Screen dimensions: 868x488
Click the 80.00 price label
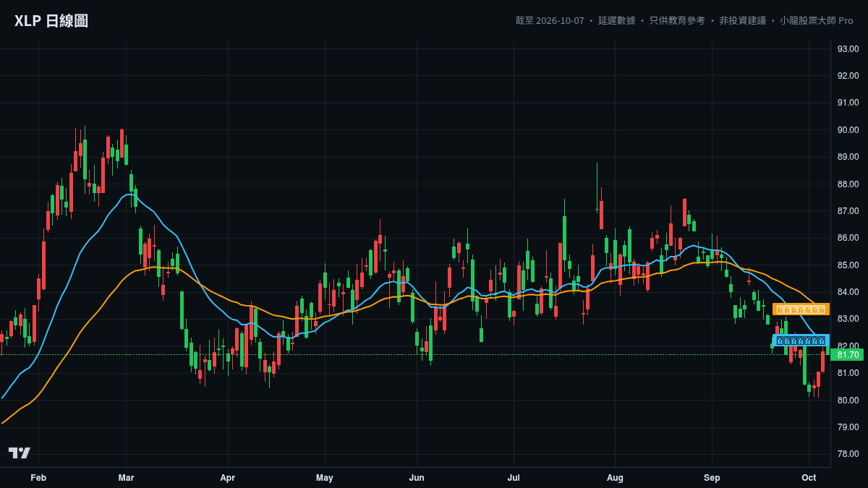coord(848,401)
